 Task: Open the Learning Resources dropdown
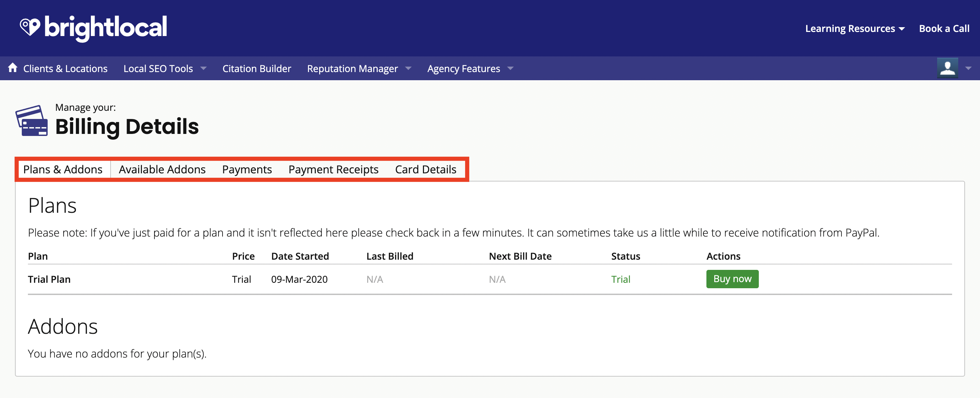click(x=854, y=29)
